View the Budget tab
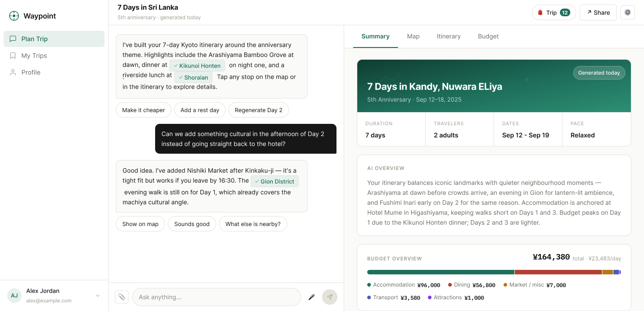 click(488, 36)
